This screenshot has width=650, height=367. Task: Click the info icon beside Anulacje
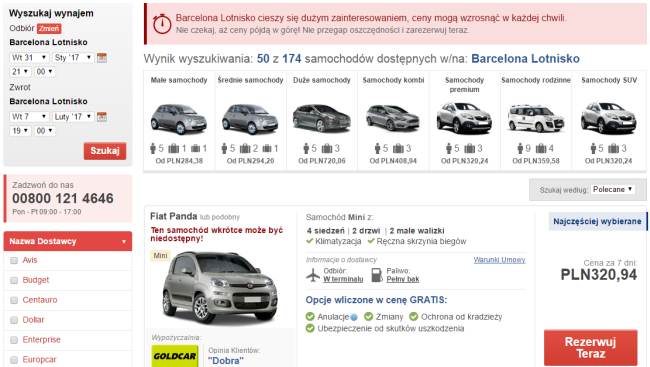[354, 318]
